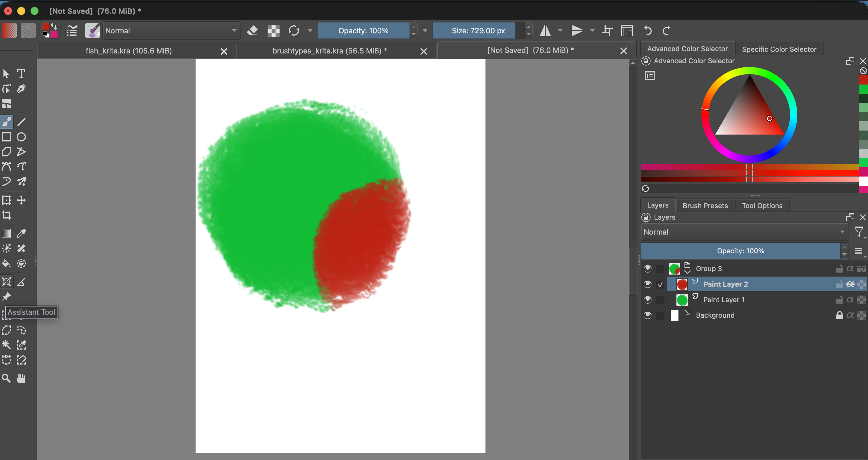Click the reload original preset icon
This screenshot has height=460, width=868.
pyautogui.click(x=294, y=31)
